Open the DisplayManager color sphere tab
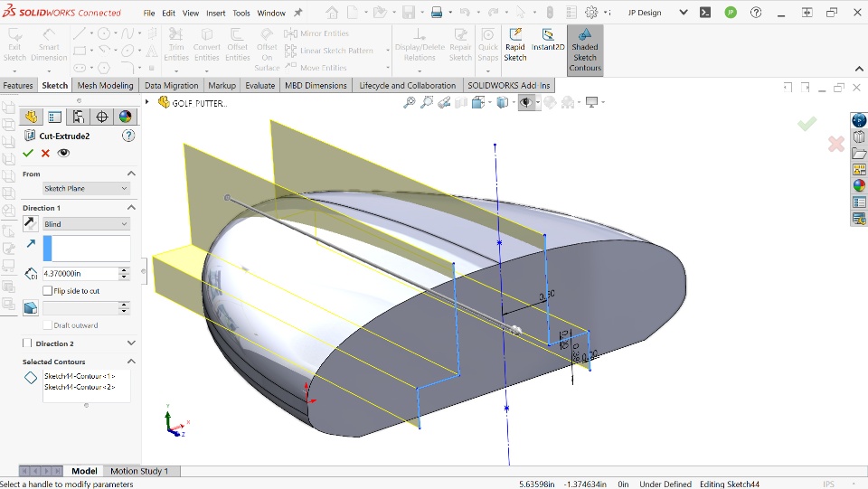The width and height of the screenshot is (868, 489). 125,117
